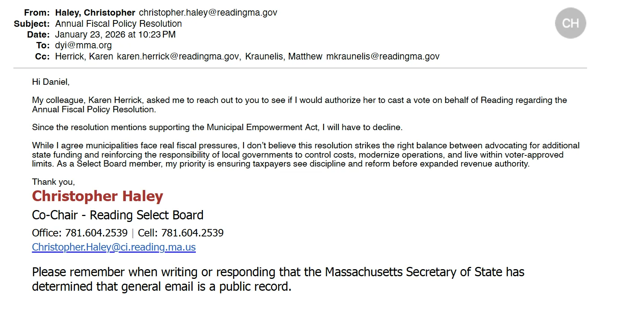Click the Cell phone number in signature
The height and width of the screenshot is (316, 644).
(x=192, y=233)
